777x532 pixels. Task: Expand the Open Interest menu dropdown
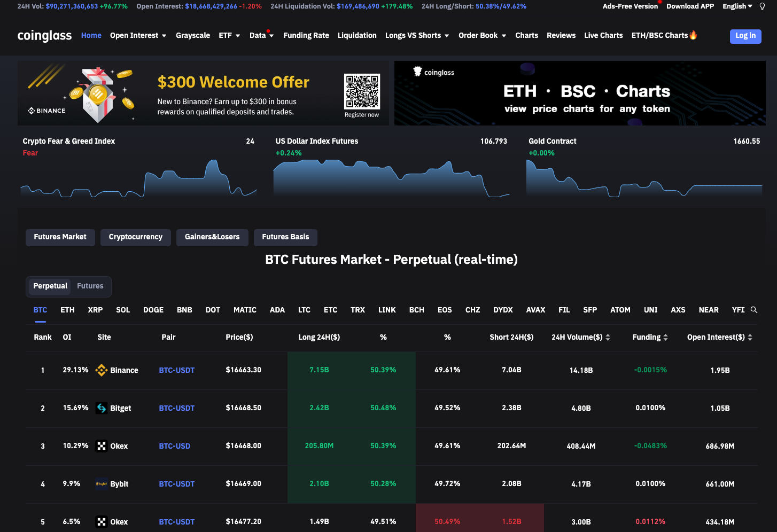(x=138, y=36)
